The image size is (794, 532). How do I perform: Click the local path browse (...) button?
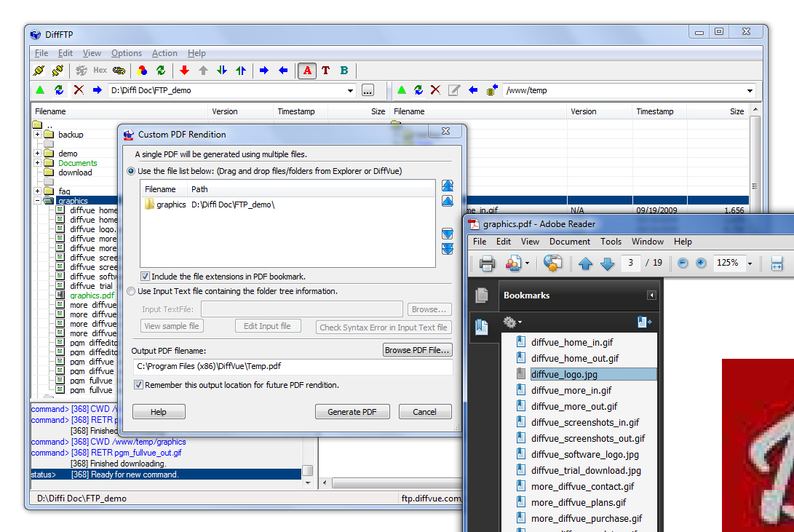pos(368,90)
